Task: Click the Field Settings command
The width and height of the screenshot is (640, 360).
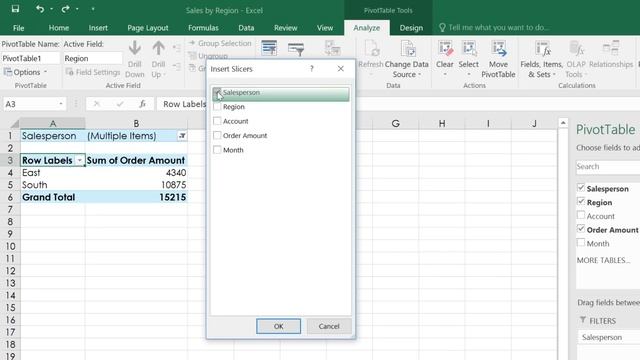Action: coord(93,72)
